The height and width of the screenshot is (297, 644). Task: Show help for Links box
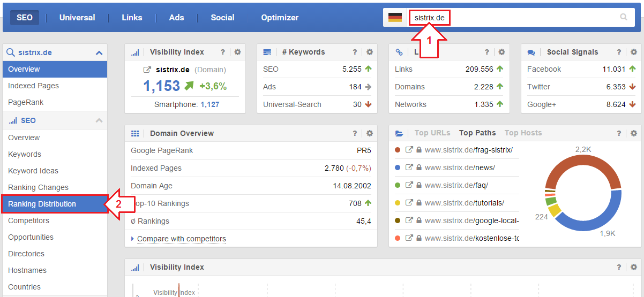tap(487, 52)
